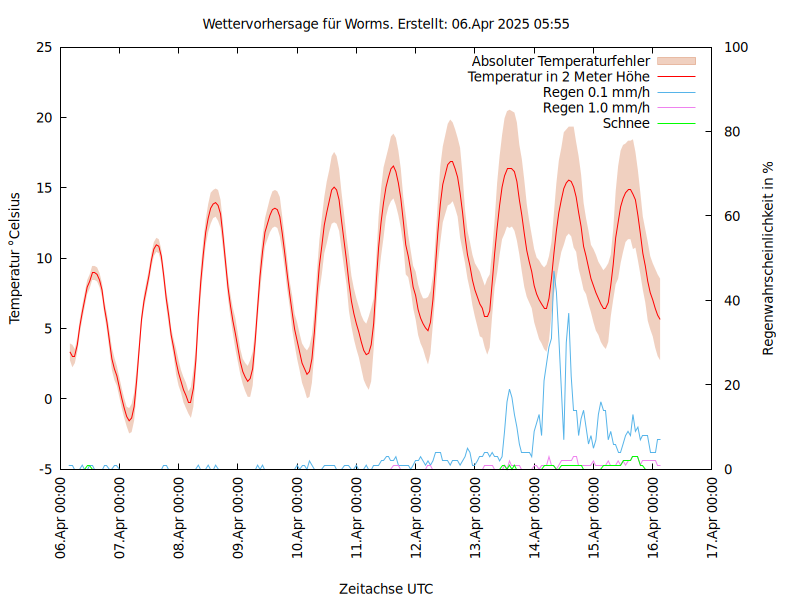This screenshot has width=800, height=600.
Task: Select the Regen 1.0 mm/h legend label
Action: [596, 108]
